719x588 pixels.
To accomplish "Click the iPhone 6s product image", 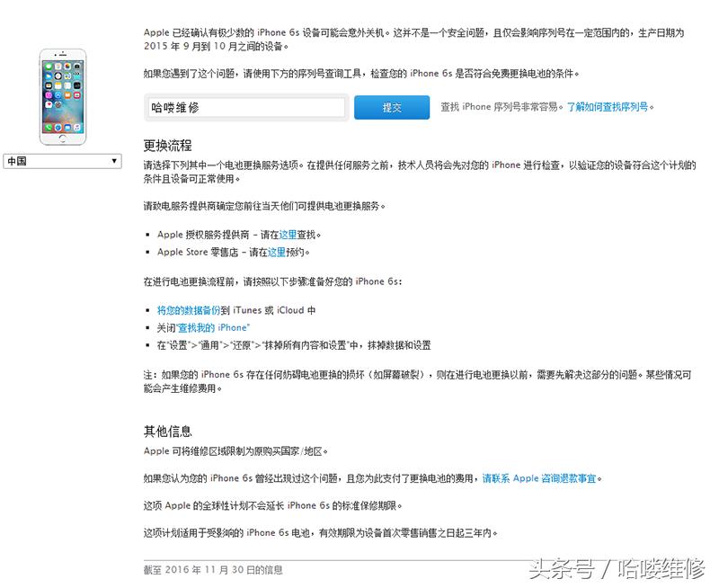I will click(63, 97).
